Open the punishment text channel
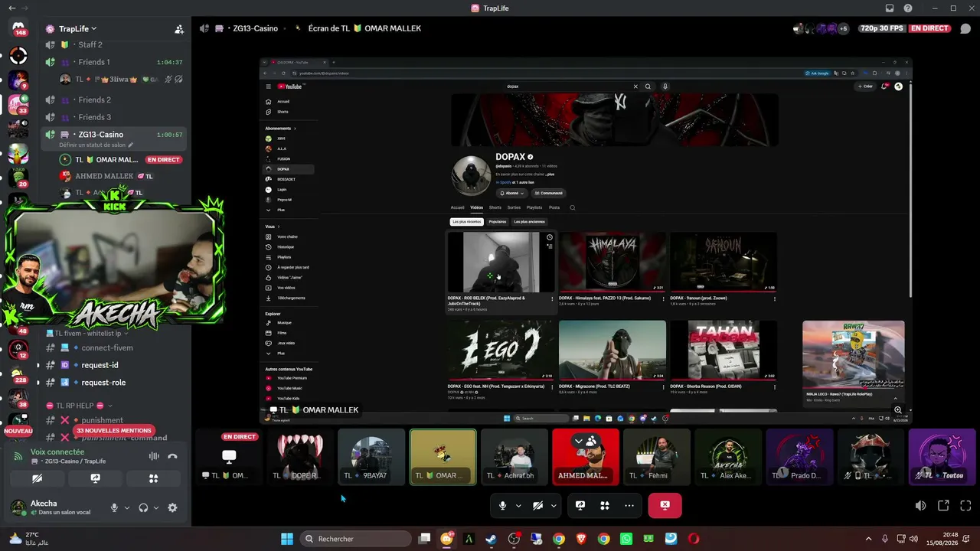 tap(113, 420)
